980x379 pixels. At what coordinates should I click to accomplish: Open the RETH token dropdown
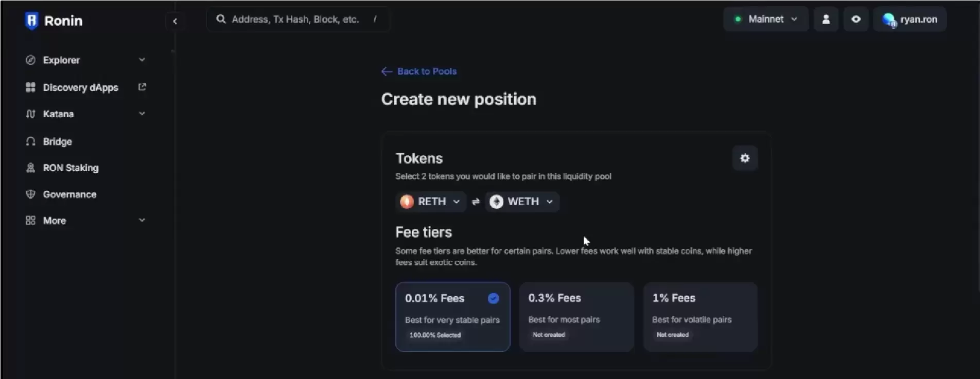point(430,202)
